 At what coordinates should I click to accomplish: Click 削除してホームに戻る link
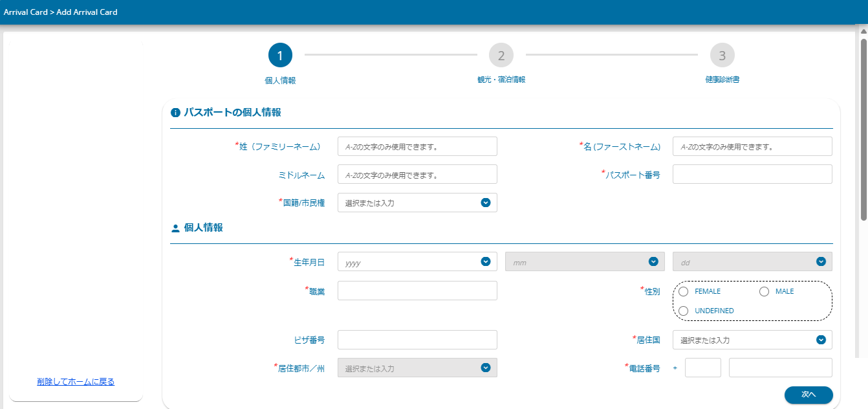coord(76,382)
